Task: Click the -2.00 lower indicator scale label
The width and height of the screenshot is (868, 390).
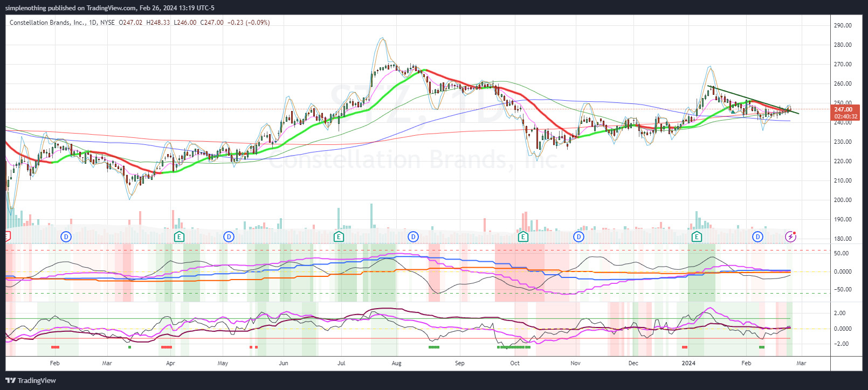Action: tap(841, 344)
